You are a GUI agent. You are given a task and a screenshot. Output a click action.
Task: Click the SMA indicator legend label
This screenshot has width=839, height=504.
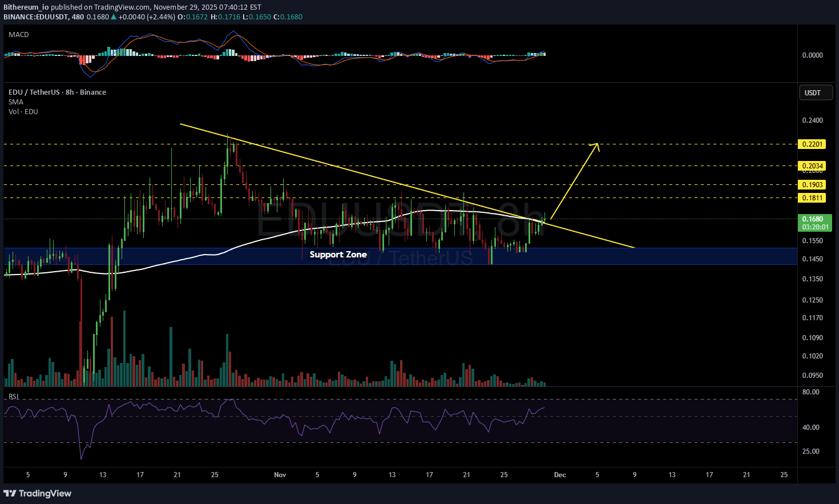16,102
